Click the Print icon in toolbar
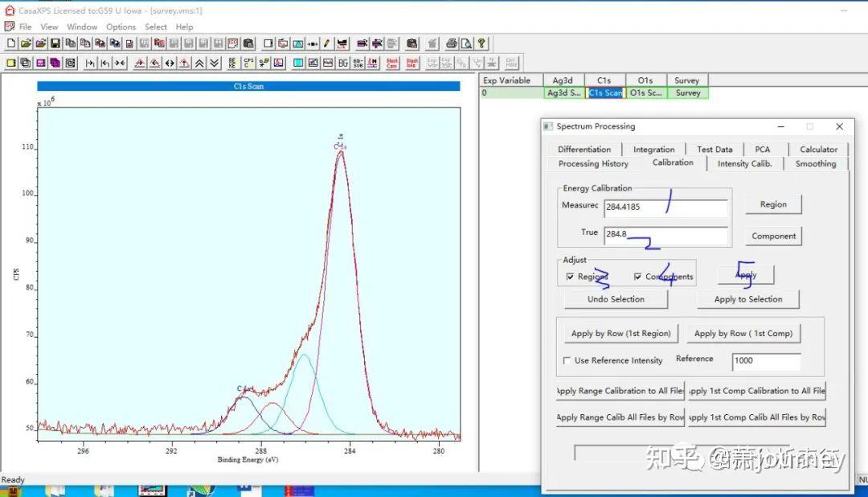 tap(452, 43)
